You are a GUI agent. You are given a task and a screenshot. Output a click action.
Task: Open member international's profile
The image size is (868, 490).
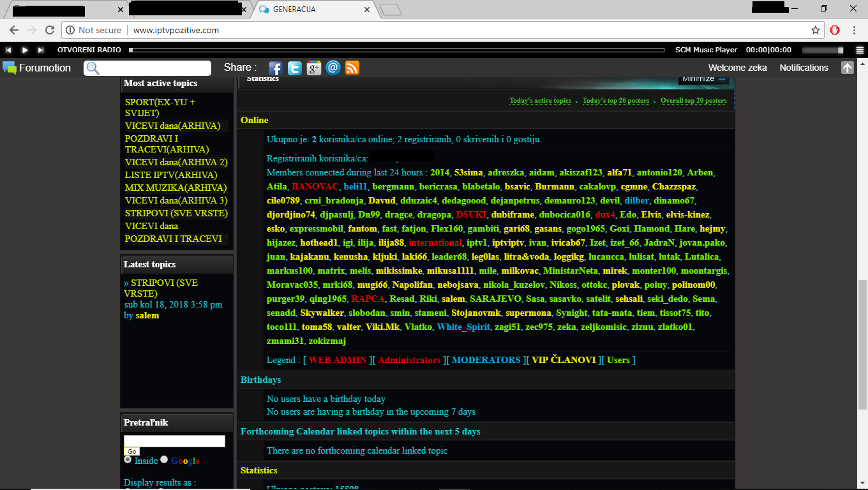[x=435, y=242]
